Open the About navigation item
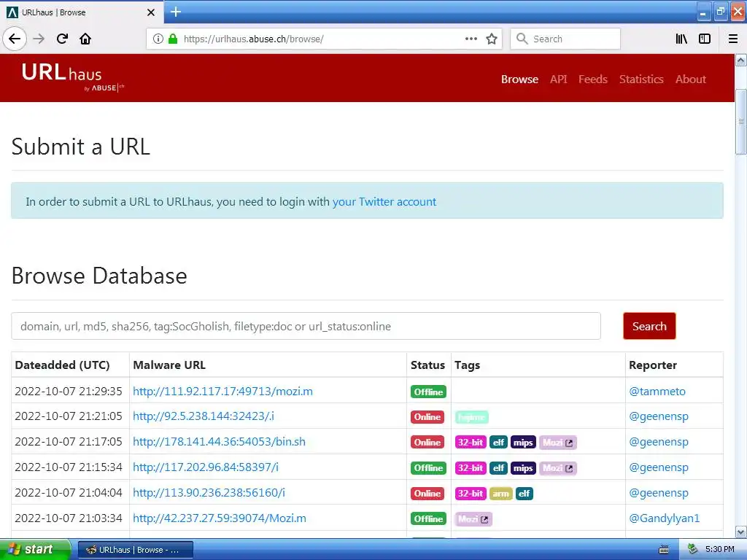The width and height of the screenshot is (747, 560). tap(691, 79)
